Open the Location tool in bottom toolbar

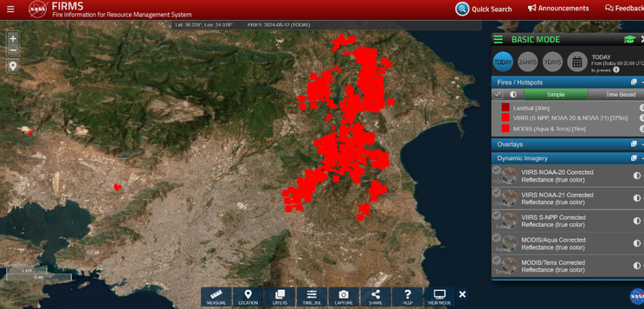click(248, 297)
